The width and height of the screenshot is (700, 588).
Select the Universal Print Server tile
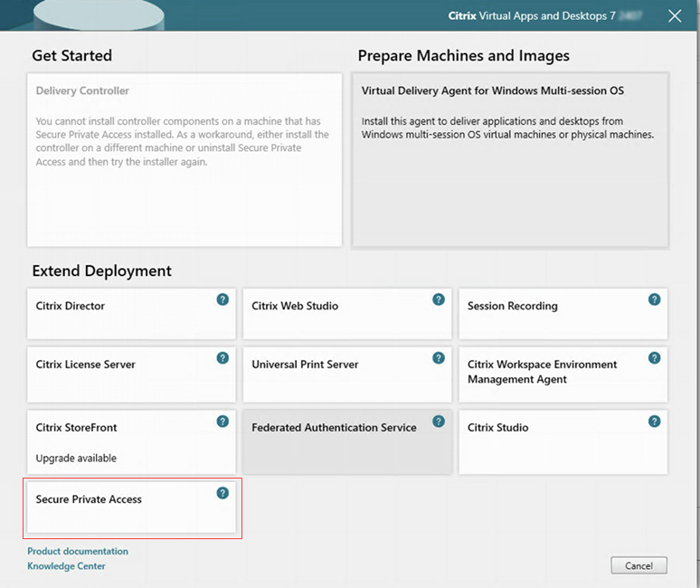(335, 375)
